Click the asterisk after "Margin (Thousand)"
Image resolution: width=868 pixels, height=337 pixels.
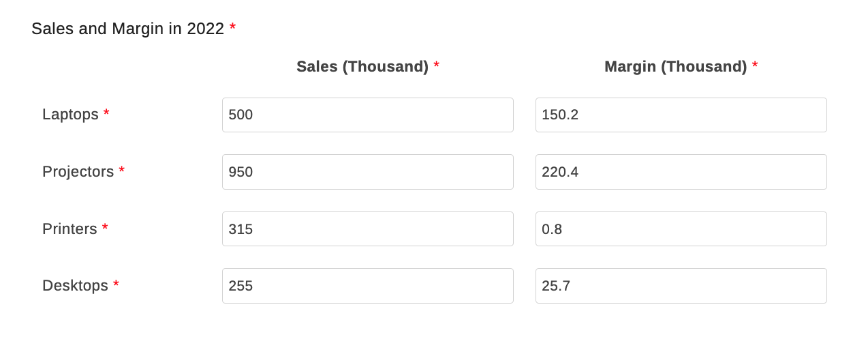(x=755, y=66)
